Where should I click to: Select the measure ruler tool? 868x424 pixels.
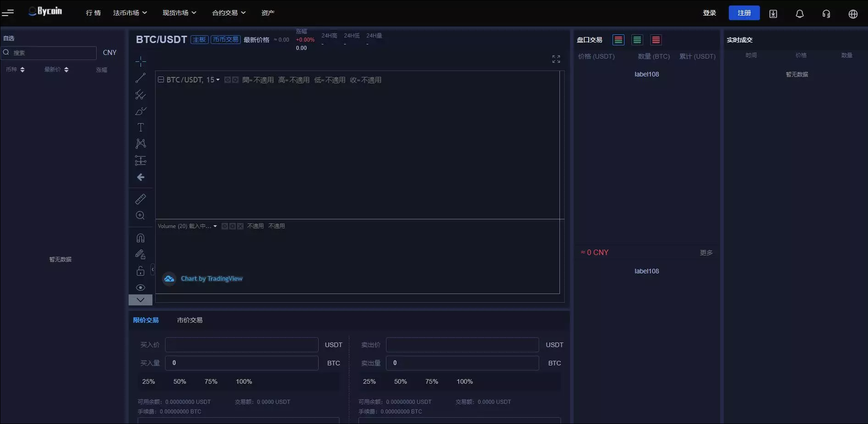pos(141,199)
